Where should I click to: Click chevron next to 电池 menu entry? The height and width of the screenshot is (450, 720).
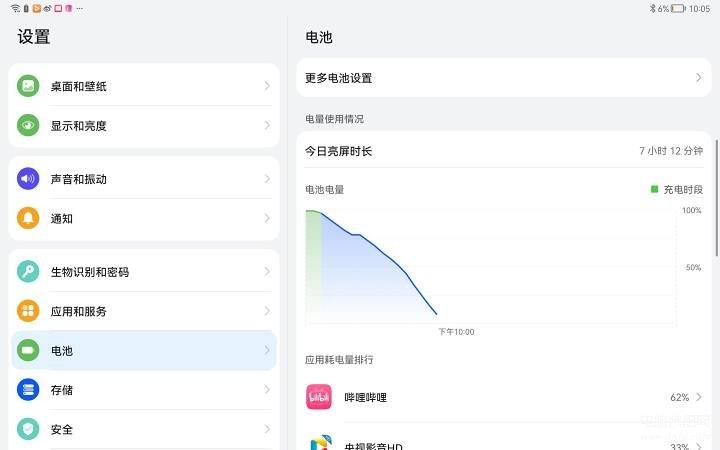(x=267, y=350)
